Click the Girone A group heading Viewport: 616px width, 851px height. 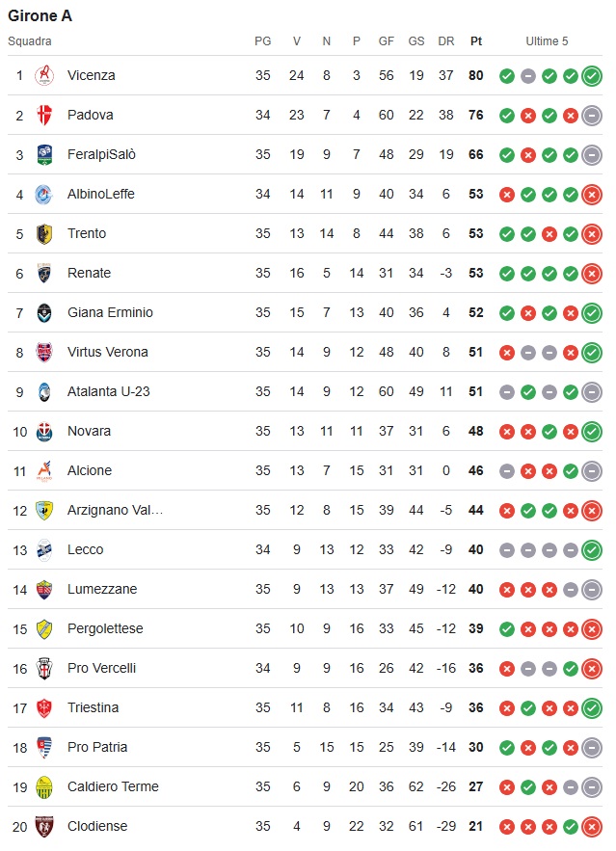pos(40,15)
